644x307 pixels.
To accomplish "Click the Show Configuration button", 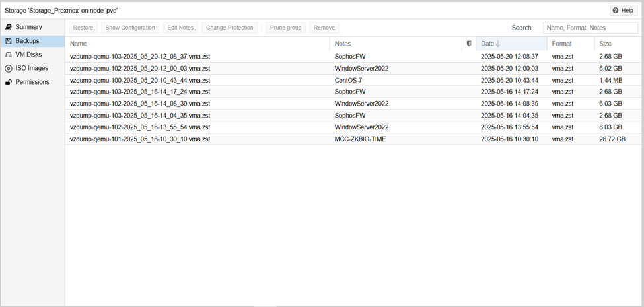I will pos(130,28).
